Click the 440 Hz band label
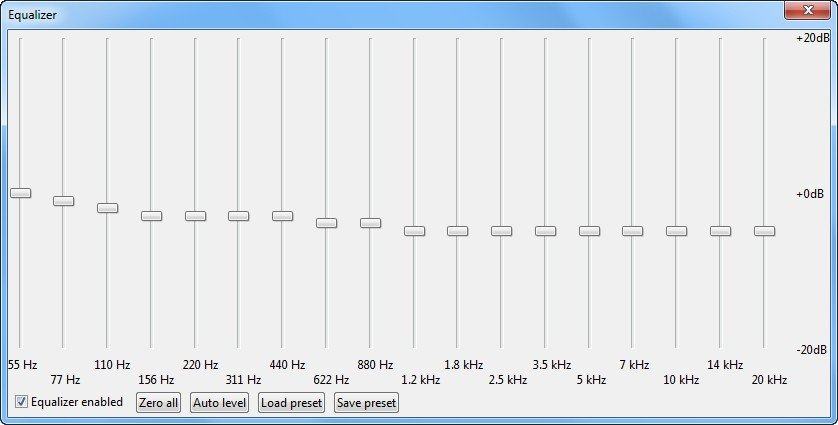This screenshot has height=425, width=838. (x=288, y=365)
